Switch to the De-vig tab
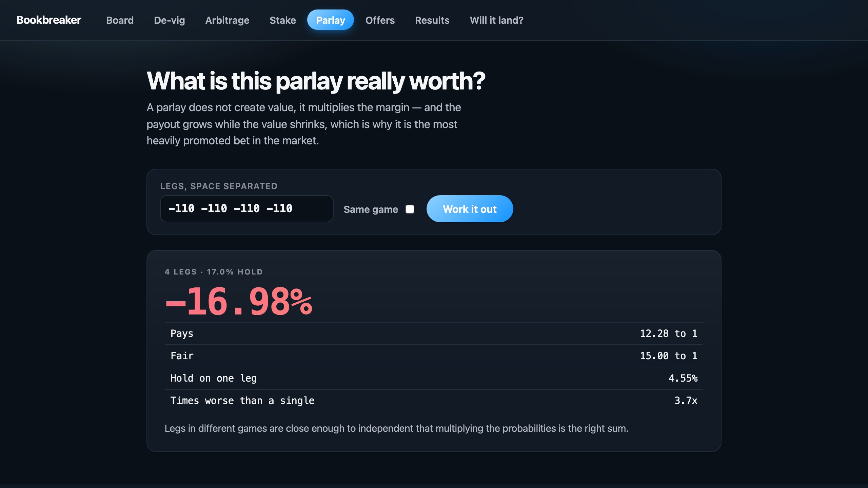The height and width of the screenshot is (488, 868). (x=169, y=20)
